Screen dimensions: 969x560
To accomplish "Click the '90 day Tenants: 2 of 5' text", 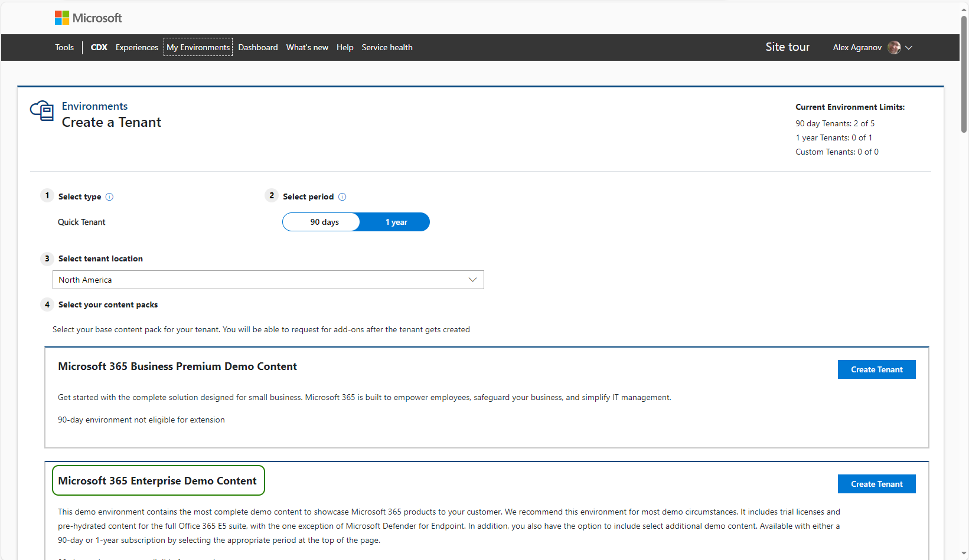I will coord(835,123).
